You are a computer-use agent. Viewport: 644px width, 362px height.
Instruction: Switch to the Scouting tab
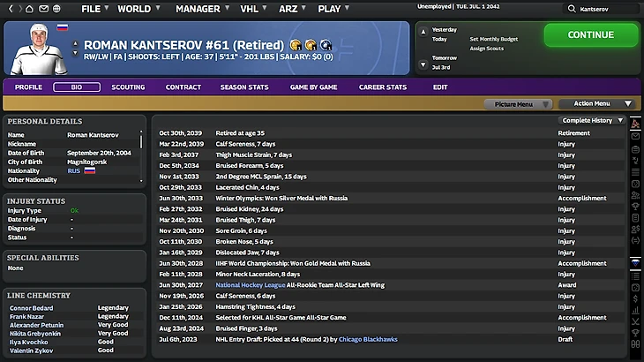[128, 87]
